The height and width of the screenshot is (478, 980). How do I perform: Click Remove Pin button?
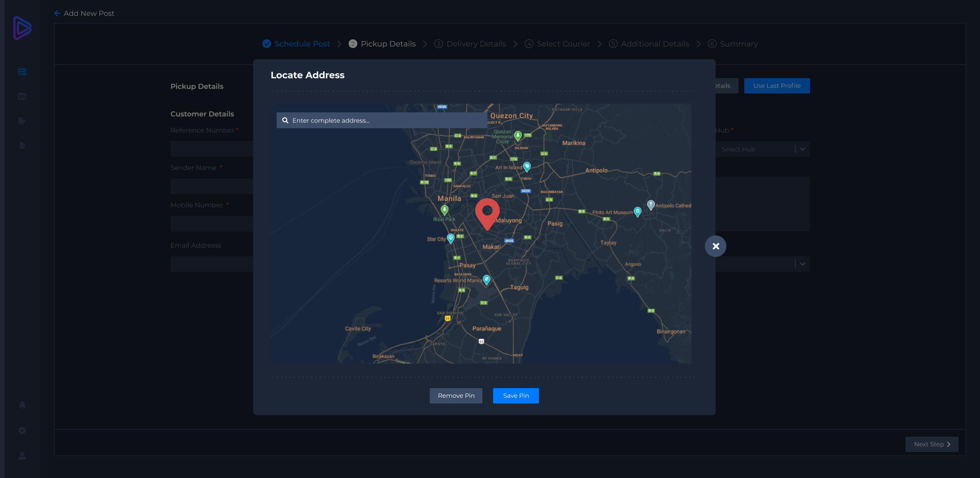pyautogui.click(x=456, y=396)
